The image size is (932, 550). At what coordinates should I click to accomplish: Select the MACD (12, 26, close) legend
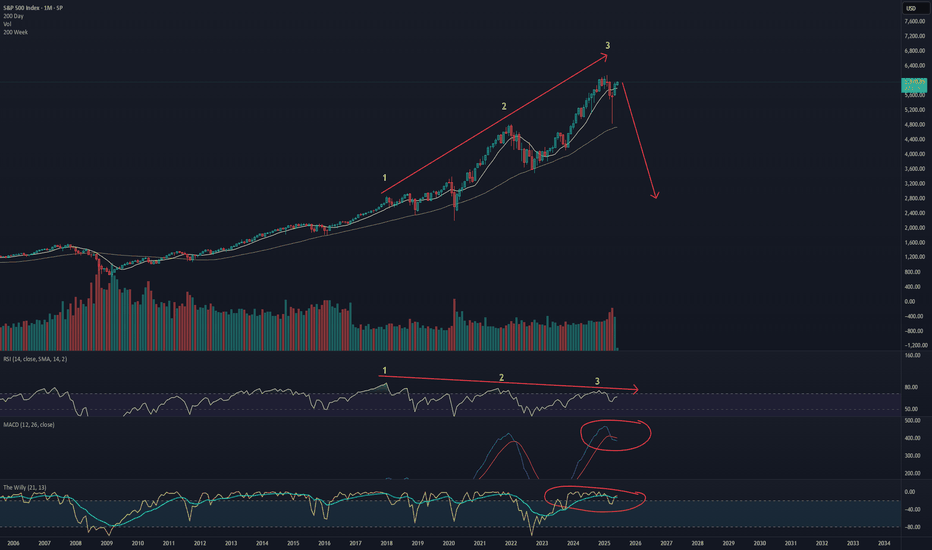[x=29, y=425]
